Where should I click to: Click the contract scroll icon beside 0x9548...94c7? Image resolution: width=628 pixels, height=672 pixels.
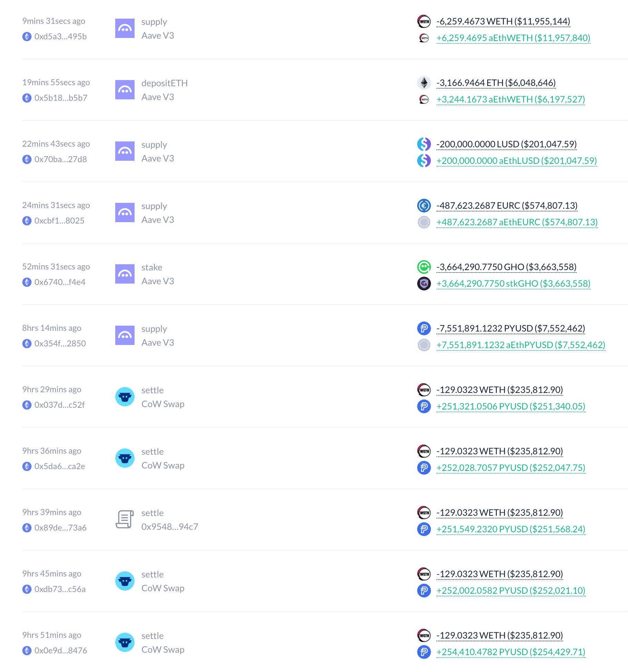click(125, 520)
